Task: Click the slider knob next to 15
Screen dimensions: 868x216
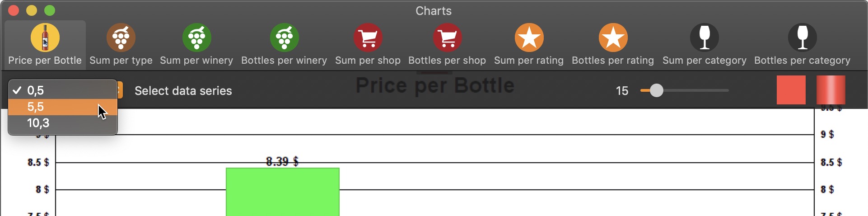Action: pos(657,90)
